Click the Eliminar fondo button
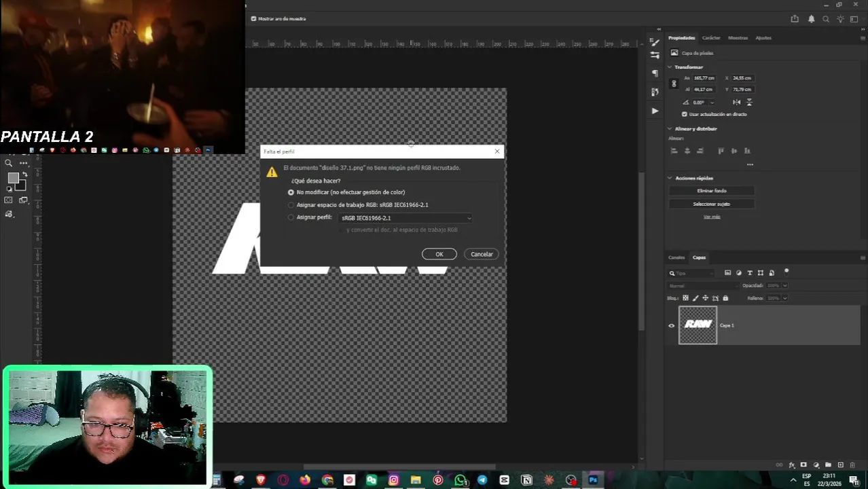 click(712, 191)
